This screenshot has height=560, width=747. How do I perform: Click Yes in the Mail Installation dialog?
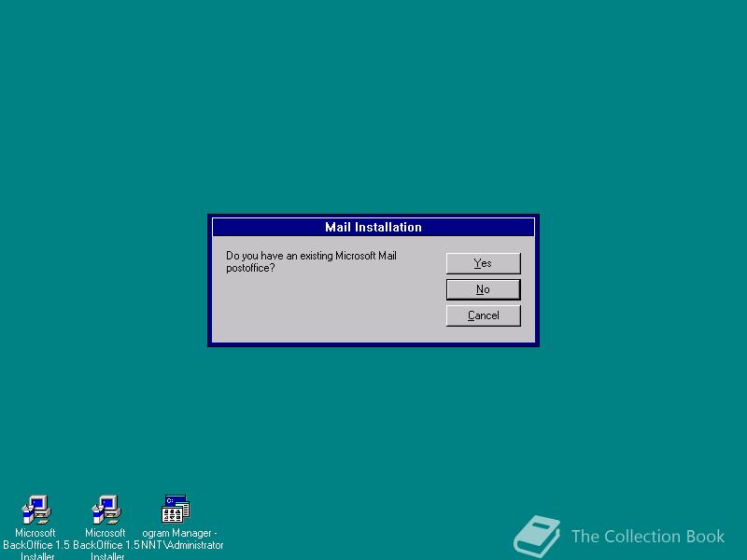[x=483, y=263]
